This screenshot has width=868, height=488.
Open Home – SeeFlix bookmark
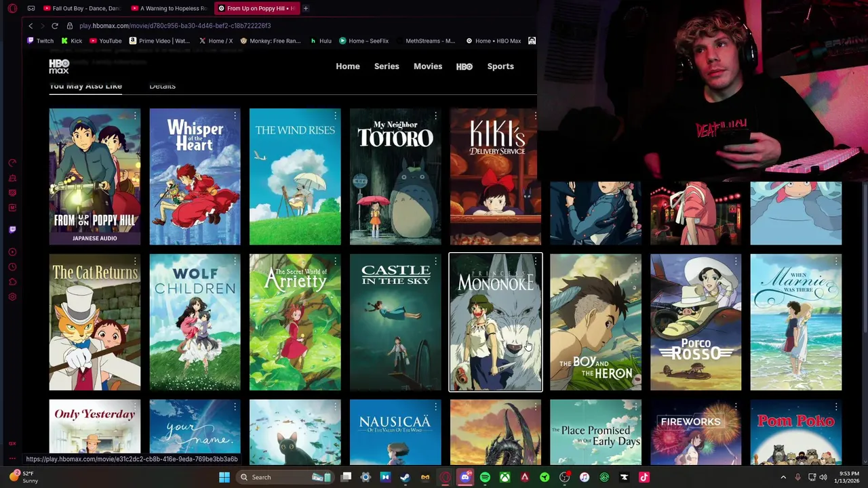pyautogui.click(x=363, y=41)
